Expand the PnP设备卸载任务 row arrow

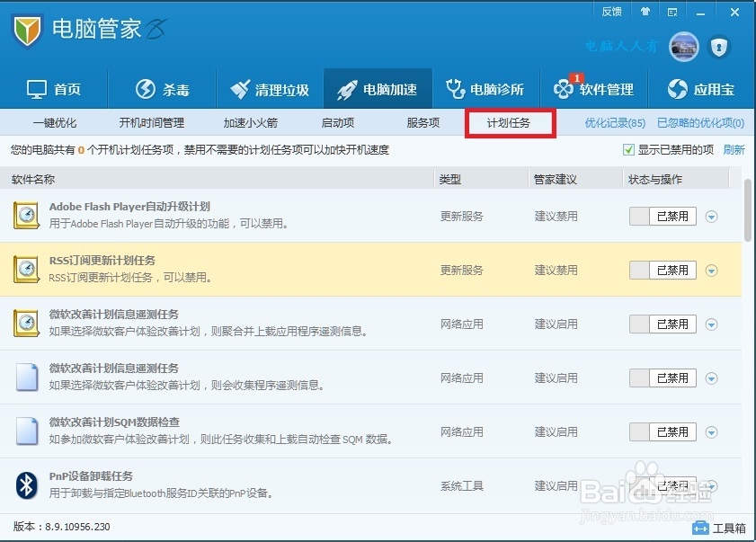pyautogui.click(x=710, y=485)
